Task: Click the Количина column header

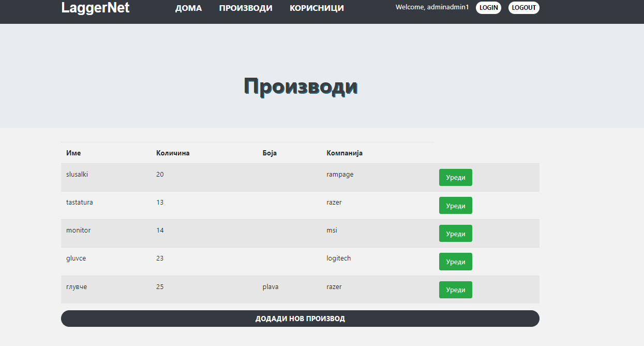Action: tap(173, 153)
